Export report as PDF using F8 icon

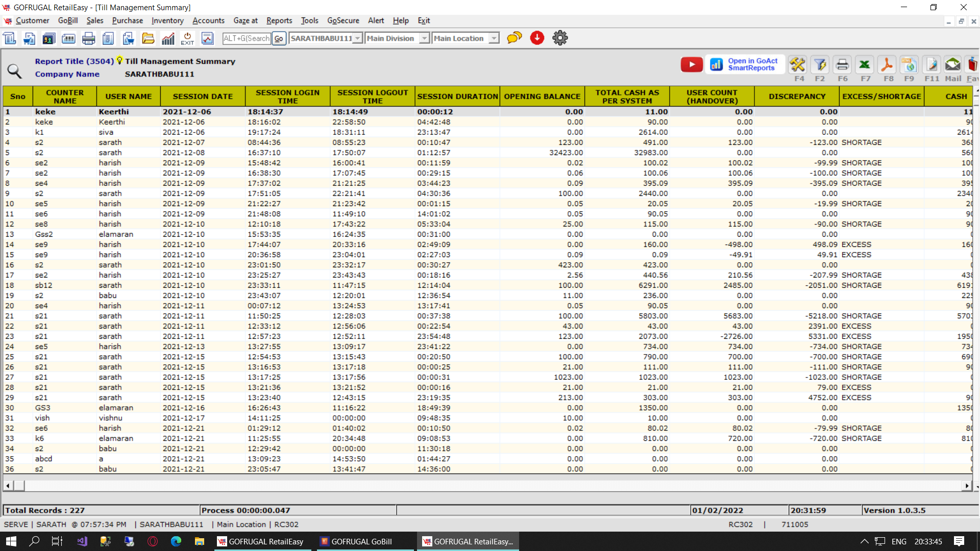[887, 65]
